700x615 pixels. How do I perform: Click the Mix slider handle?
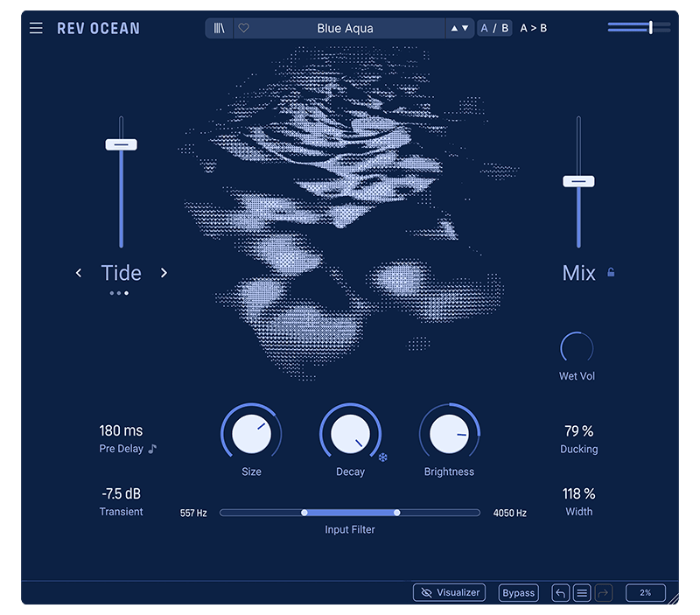[x=578, y=181]
